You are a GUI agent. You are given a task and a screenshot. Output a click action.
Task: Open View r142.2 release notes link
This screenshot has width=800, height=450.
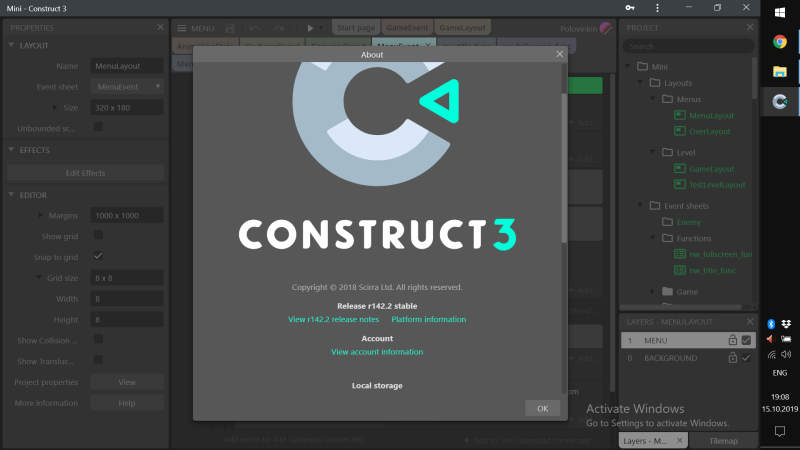[334, 319]
